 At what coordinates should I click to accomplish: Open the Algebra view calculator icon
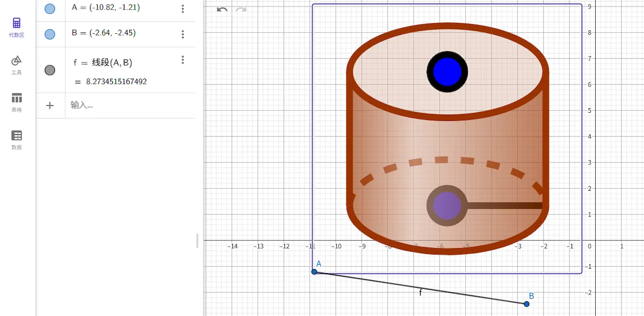(17, 23)
